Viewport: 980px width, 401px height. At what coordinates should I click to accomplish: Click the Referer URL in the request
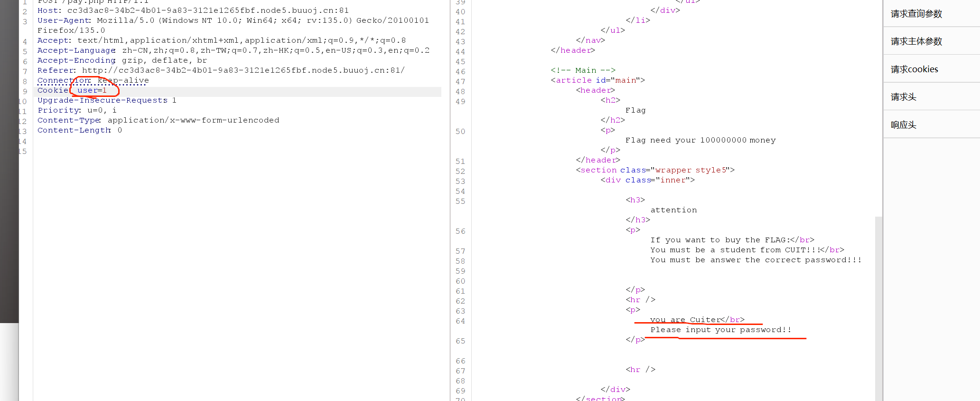[x=243, y=70]
